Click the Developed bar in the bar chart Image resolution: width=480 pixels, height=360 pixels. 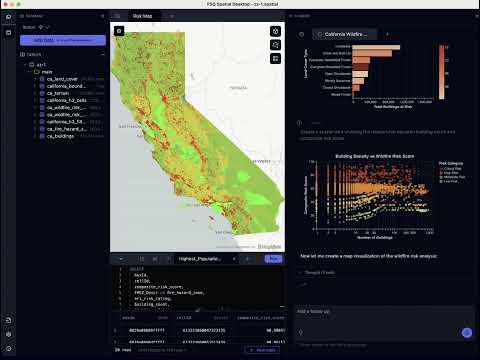click(376, 47)
